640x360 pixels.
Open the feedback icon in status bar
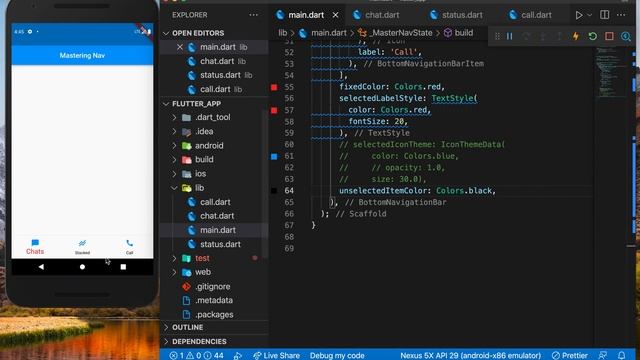pos(602,356)
